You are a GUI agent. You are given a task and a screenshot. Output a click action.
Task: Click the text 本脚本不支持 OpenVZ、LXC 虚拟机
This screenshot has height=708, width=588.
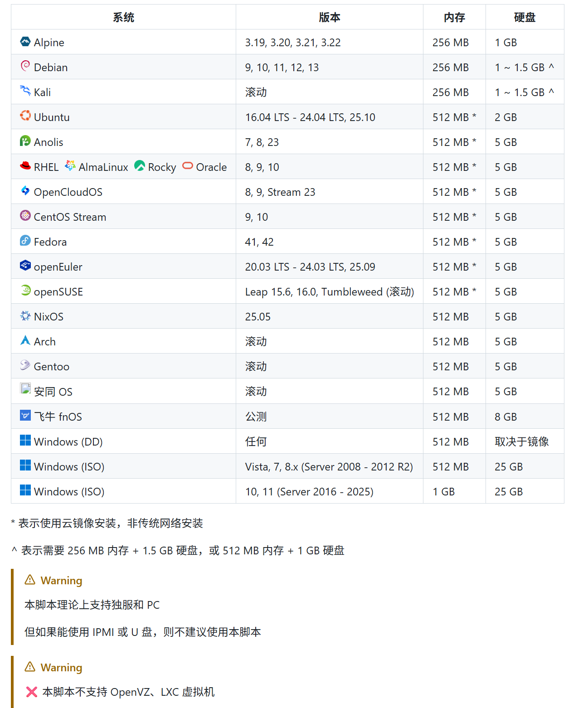click(128, 692)
